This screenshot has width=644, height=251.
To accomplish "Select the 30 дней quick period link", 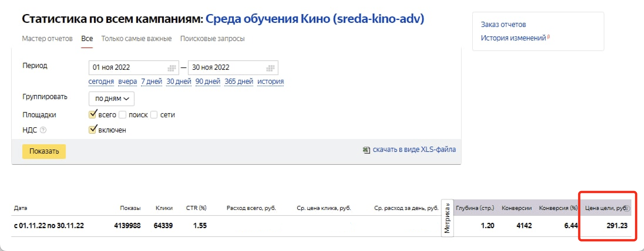I will click(179, 82).
